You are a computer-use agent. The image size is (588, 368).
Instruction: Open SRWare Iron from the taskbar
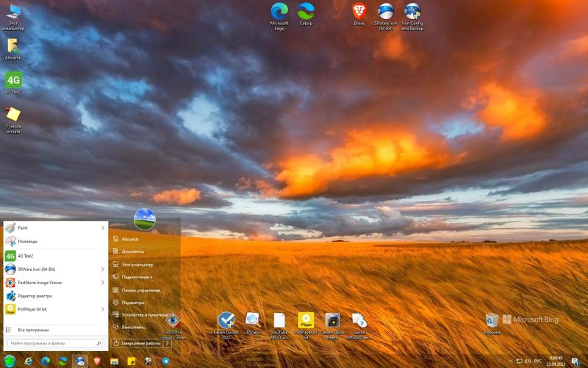(x=80, y=361)
